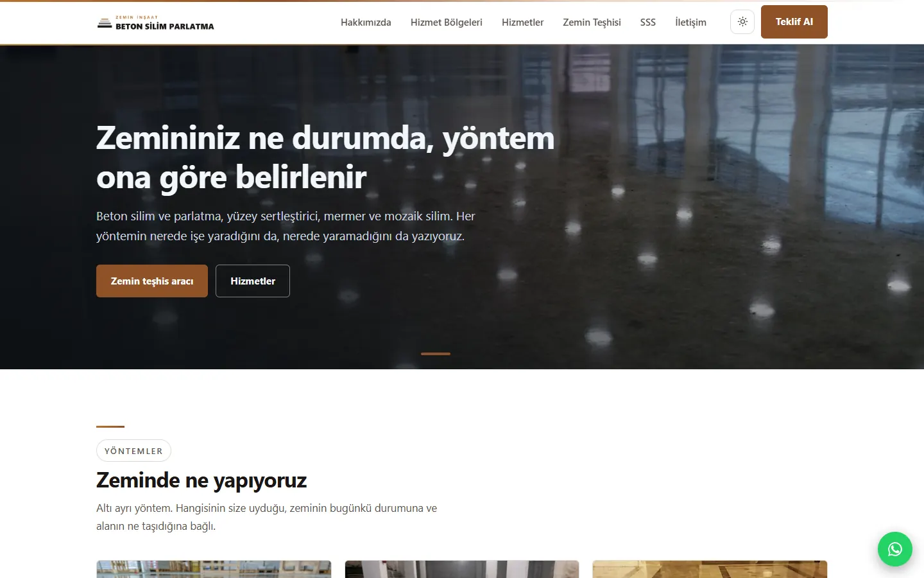Open the Hakkımızda menu item
Viewport: 924px width, 578px height.
(x=366, y=22)
